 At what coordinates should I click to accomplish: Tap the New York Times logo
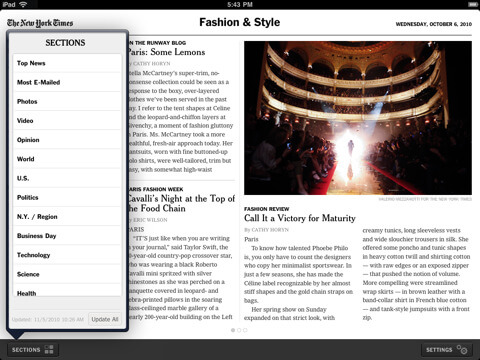point(40,23)
